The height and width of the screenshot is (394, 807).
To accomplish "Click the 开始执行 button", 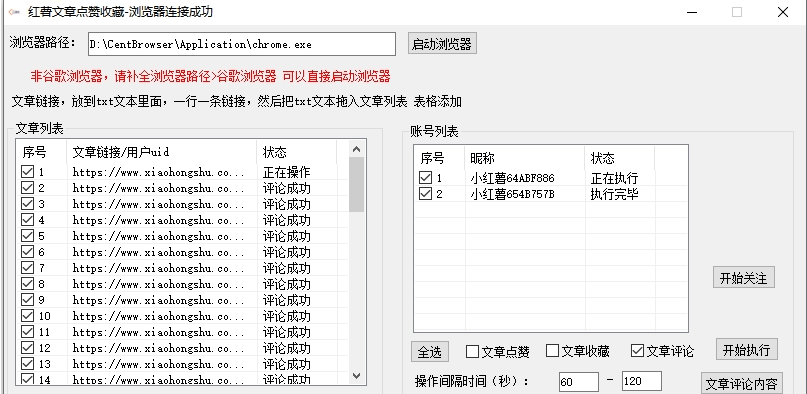I will [747, 350].
